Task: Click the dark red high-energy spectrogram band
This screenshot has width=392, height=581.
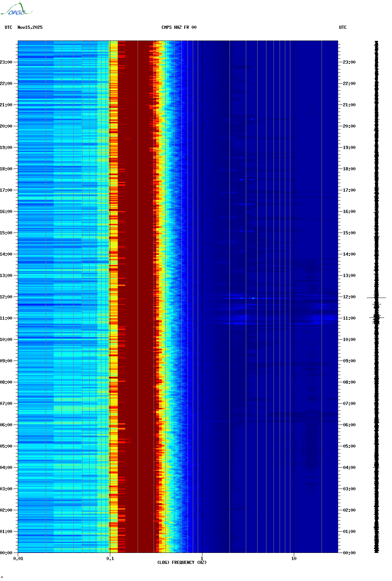Action: (135, 284)
